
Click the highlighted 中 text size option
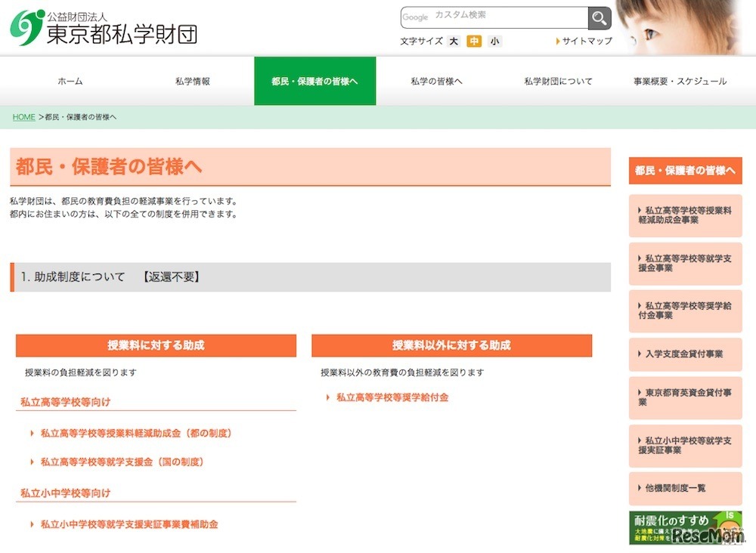[x=476, y=42]
